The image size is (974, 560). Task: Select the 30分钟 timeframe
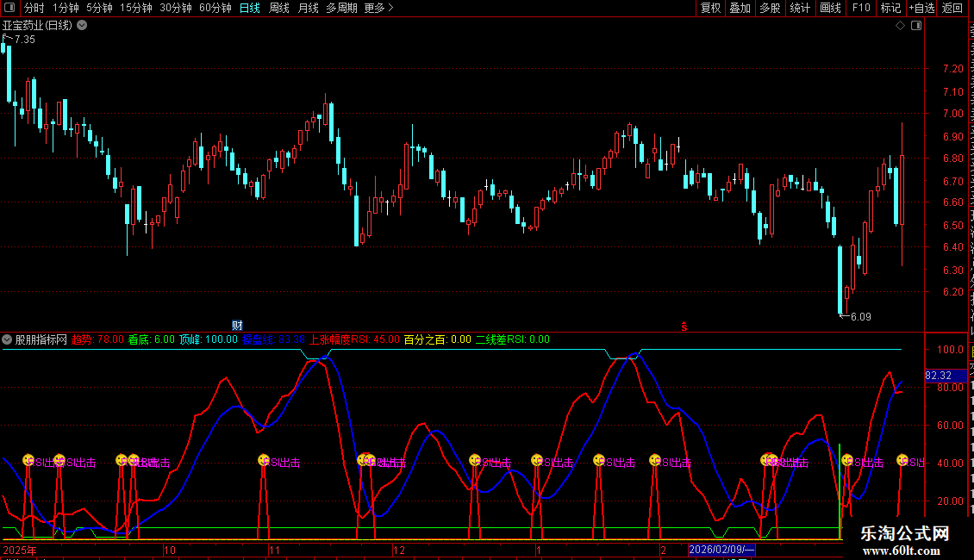[x=176, y=8]
